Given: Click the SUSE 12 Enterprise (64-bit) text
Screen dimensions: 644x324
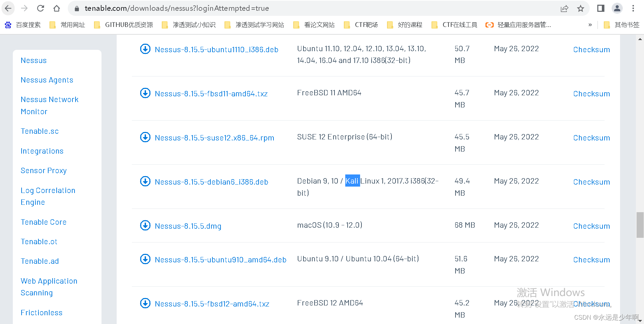Looking at the screenshot, I should point(345,137).
